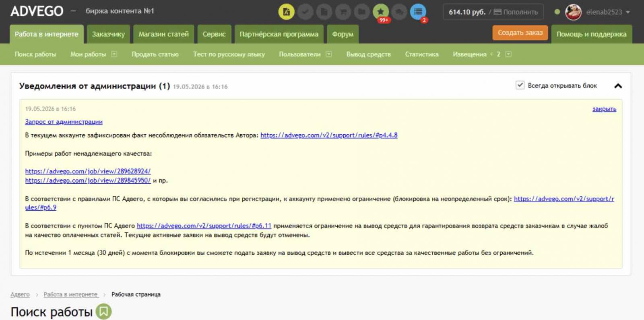Collapse the admin notifications block chevron
Viewport: 644px width, 320px height.
tap(618, 86)
